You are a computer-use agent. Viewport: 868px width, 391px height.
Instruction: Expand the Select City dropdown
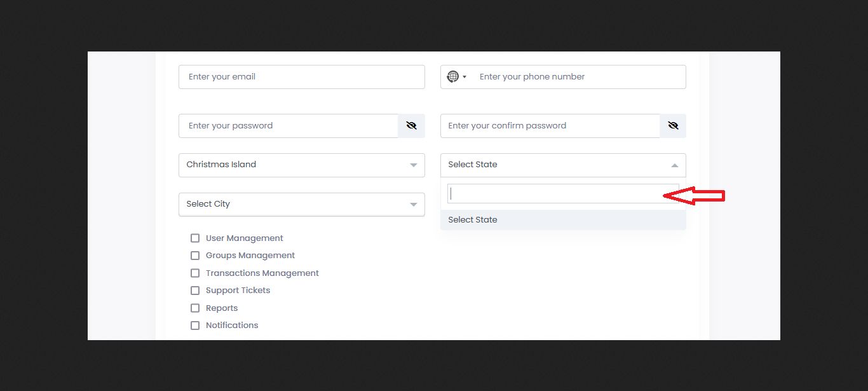pos(301,204)
